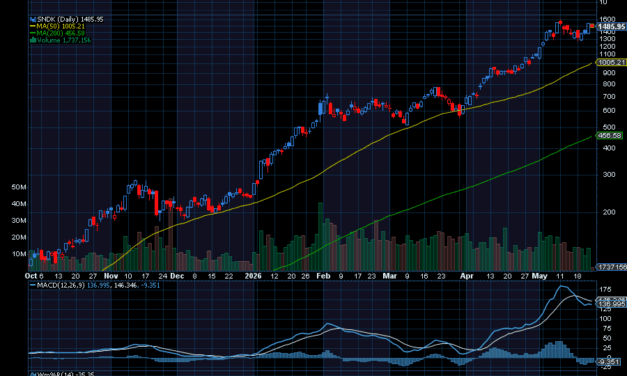Click the green MA(200) legend line marker
Image resolution: width=627 pixels, height=376 pixels.
click(x=33, y=33)
